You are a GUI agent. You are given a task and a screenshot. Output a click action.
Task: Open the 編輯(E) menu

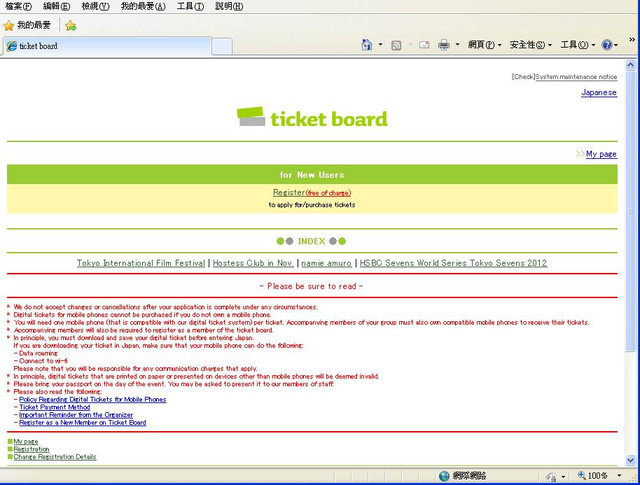[56, 6]
